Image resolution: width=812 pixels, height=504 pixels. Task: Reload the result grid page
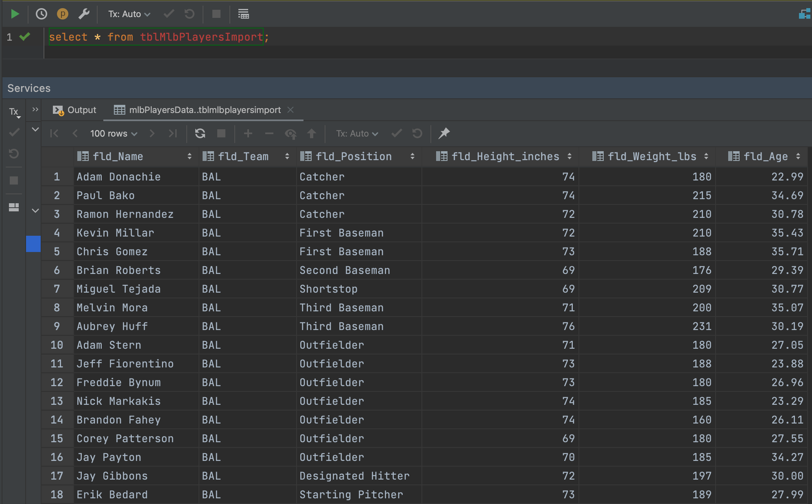pyautogui.click(x=200, y=133)
